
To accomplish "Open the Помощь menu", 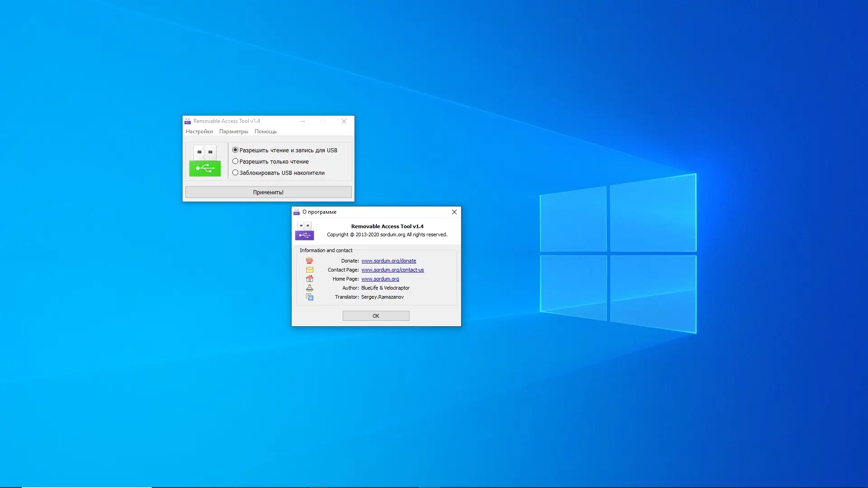I will [x=265, y=131].
